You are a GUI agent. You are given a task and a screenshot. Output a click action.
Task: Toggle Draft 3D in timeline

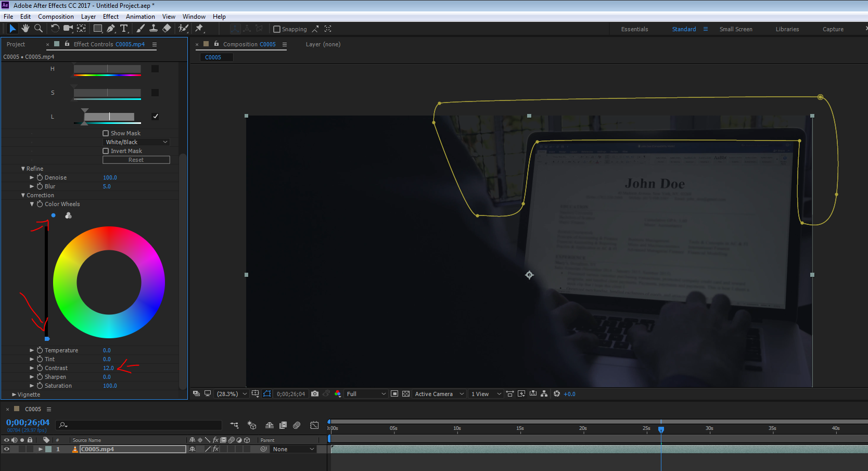[x=252, y=425]
